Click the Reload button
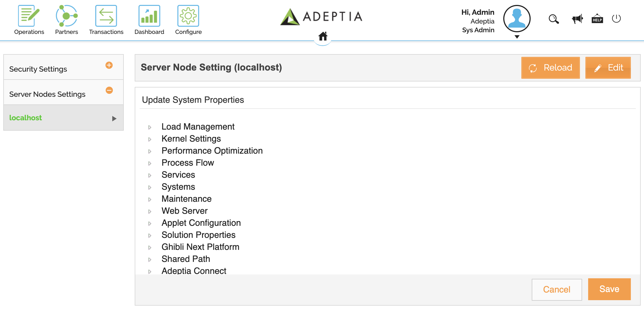 (550, 68)
